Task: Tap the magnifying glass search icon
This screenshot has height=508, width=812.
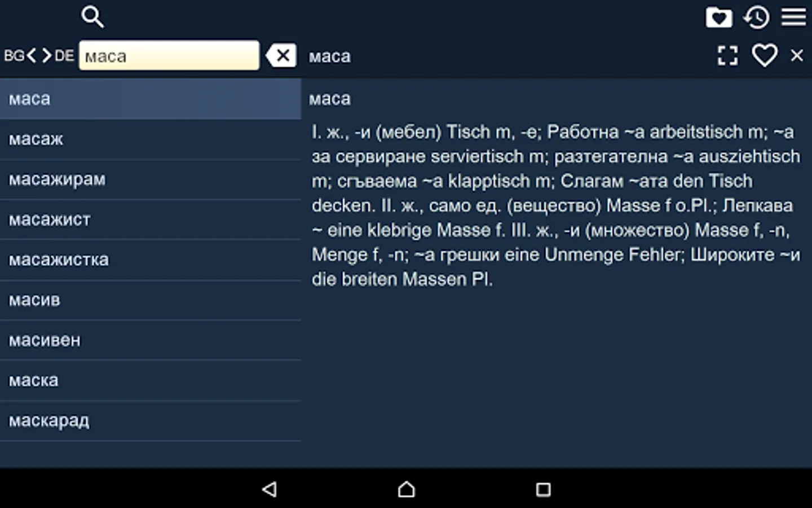Action: pos(92,17)
